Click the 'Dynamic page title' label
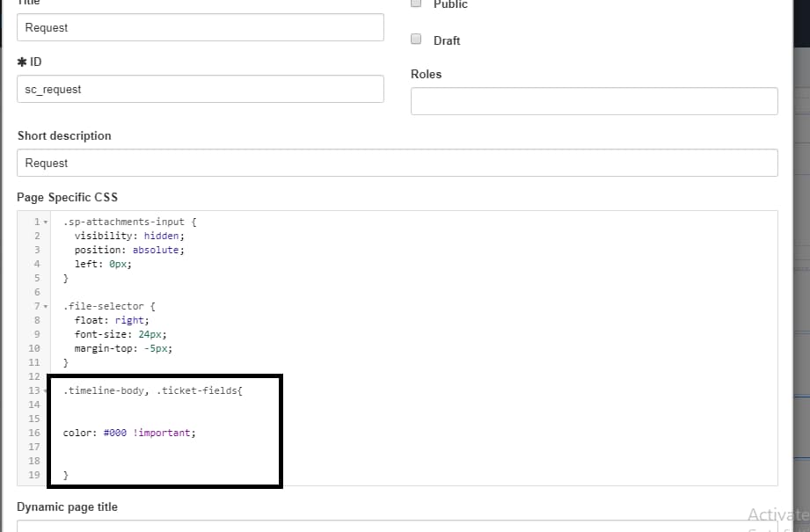Image resolution: width=810 pixels, height=532 pixels. 67,506
